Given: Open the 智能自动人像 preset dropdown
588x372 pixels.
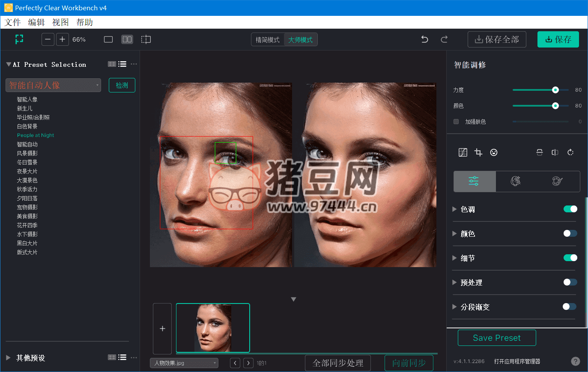Looking at the screenshot, I should (53, 85).
